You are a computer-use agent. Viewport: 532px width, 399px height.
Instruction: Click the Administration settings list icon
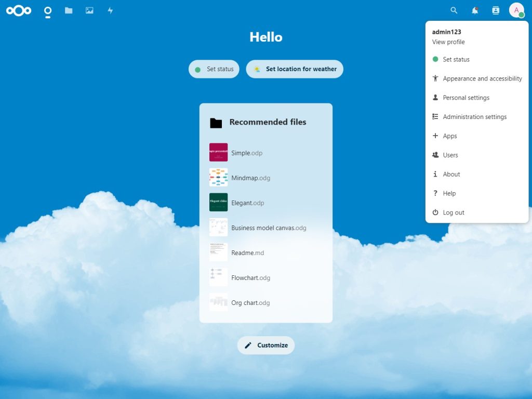(435, 116)
